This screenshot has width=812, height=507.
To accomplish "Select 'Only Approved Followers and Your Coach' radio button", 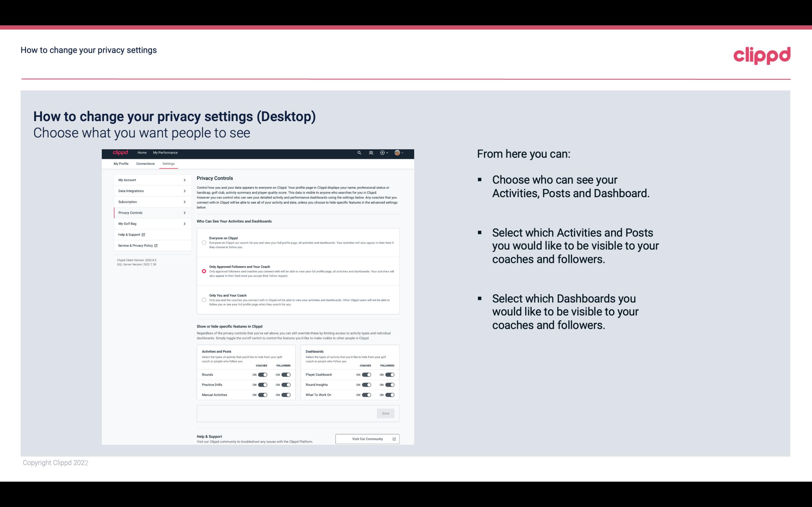I will (x=203, y=271).
